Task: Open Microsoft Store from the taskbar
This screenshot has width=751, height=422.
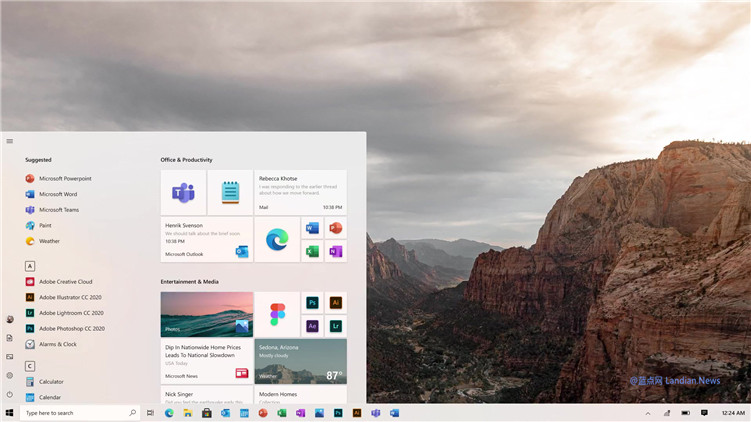Action: [206, 413]
